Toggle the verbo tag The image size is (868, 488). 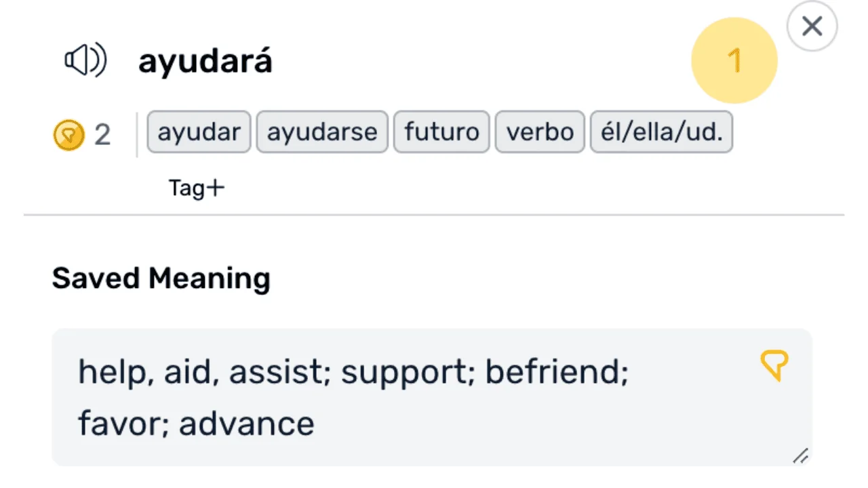540,131
